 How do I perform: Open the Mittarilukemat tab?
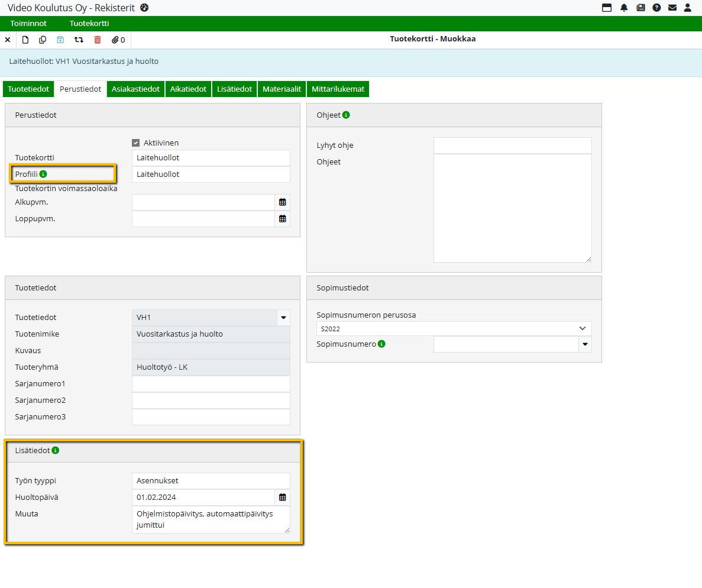338,89
